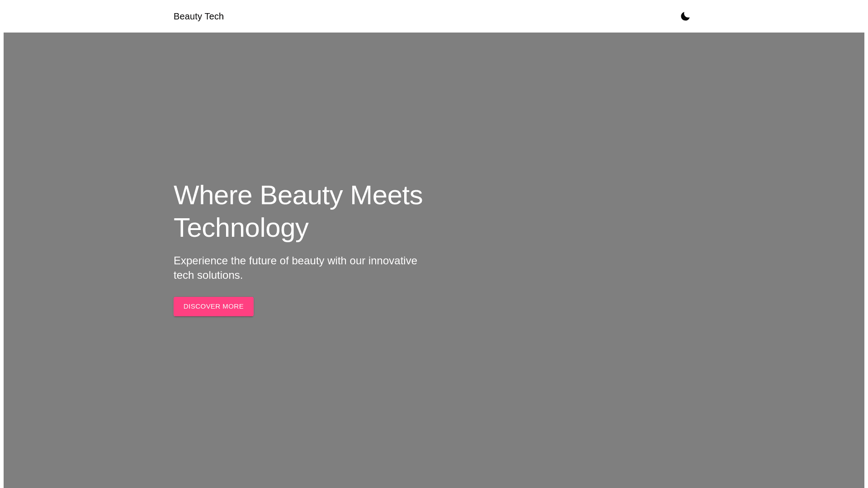Click the word 'Experience' starting the tagline
868x488 pixels.
[x=200, y=261]
